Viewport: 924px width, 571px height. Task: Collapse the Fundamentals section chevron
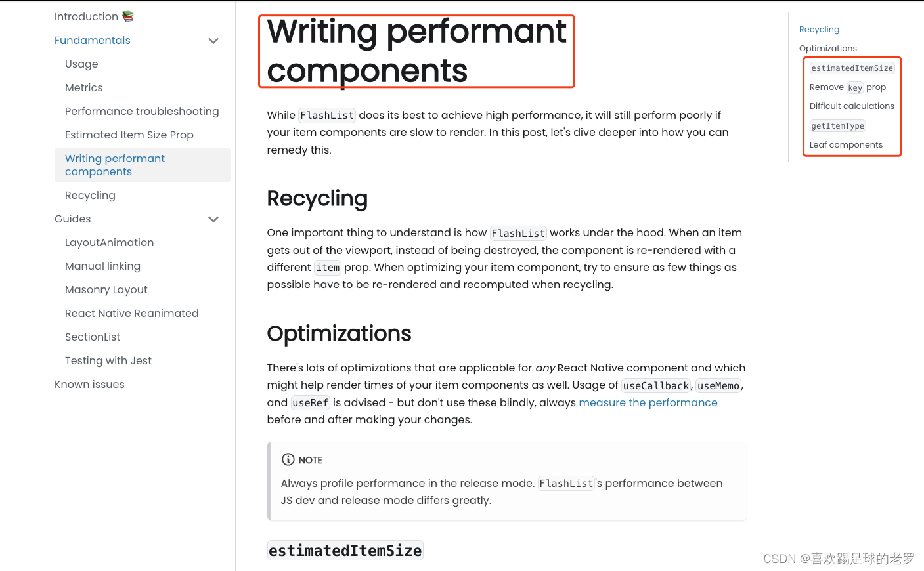pos(213,41)
